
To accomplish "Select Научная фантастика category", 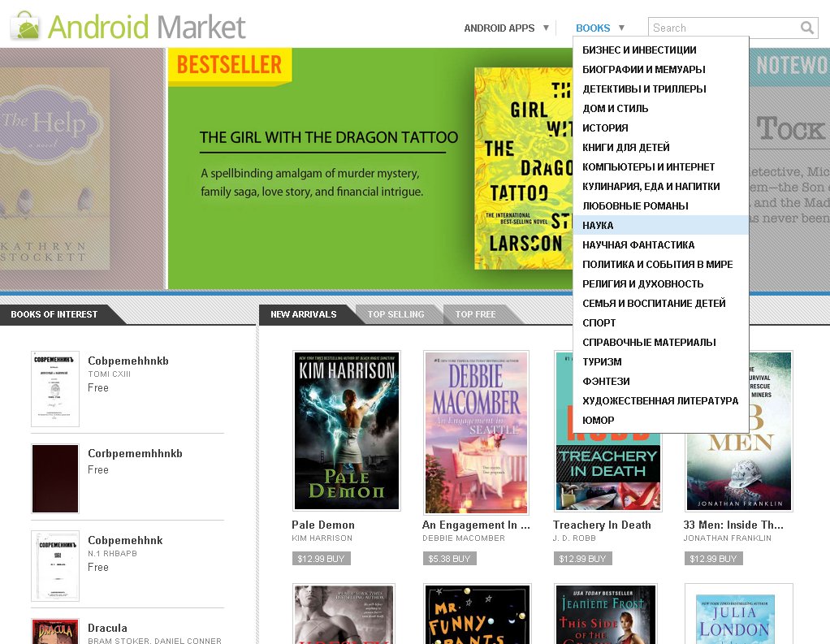I will [660, 245].
